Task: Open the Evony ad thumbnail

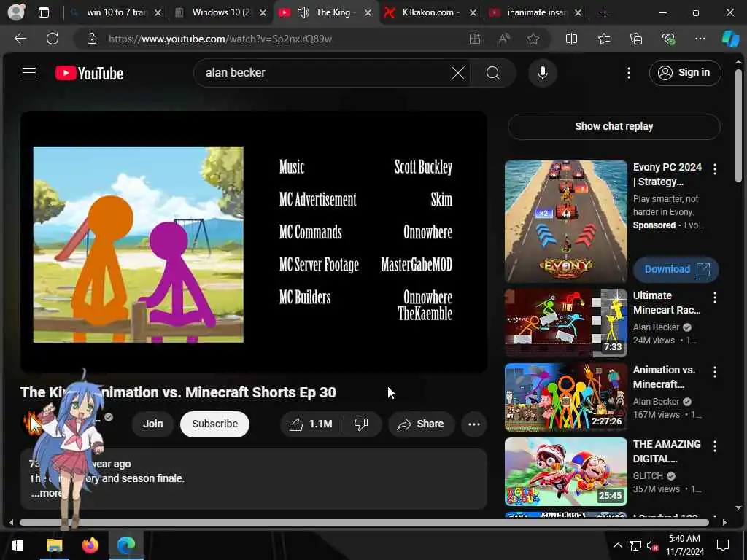Action: (x=565, y=222)
